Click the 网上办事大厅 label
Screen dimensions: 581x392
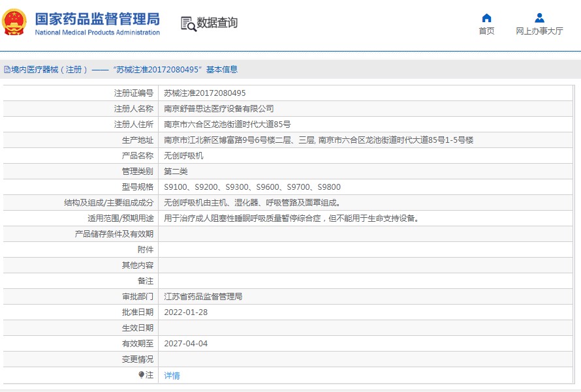coord(539,31)
